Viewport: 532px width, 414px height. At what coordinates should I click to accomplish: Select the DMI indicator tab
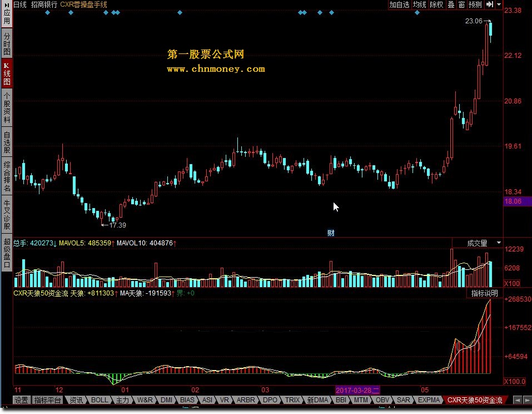click(166, 400)
